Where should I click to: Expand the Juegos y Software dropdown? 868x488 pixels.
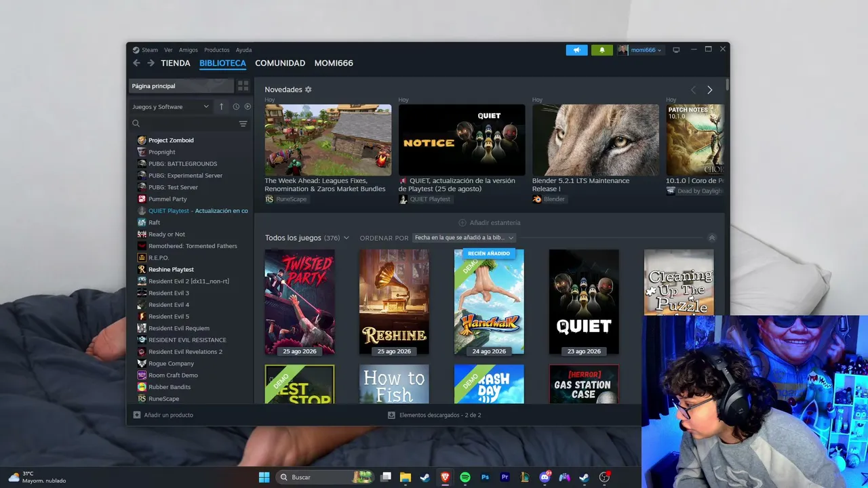tap(171, 106)
